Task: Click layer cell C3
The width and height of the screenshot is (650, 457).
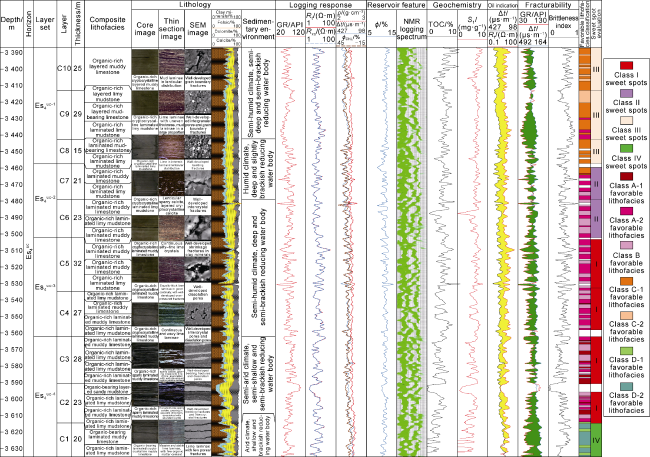Action: (x=64, y=359)
